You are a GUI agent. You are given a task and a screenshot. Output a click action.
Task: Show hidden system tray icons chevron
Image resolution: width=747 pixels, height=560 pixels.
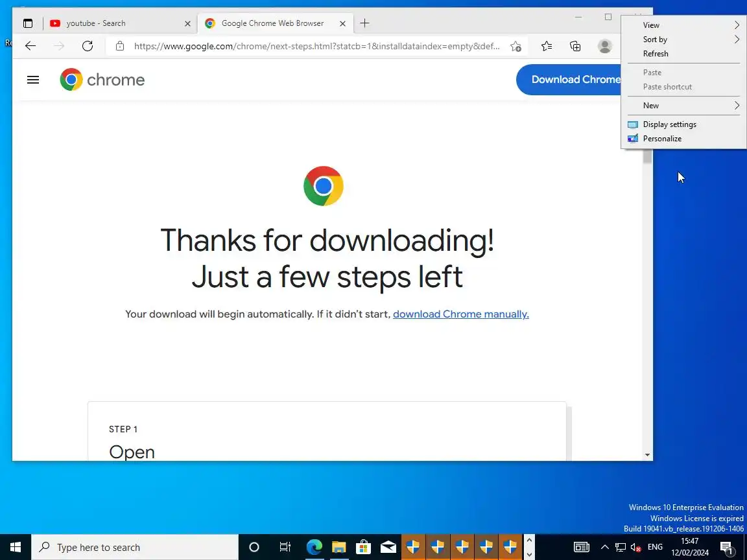click(x=604, y=547)
